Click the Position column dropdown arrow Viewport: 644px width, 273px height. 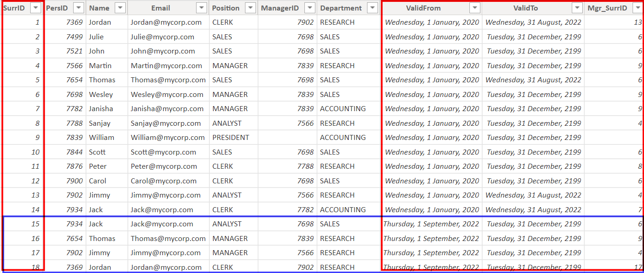click(250, 8)
